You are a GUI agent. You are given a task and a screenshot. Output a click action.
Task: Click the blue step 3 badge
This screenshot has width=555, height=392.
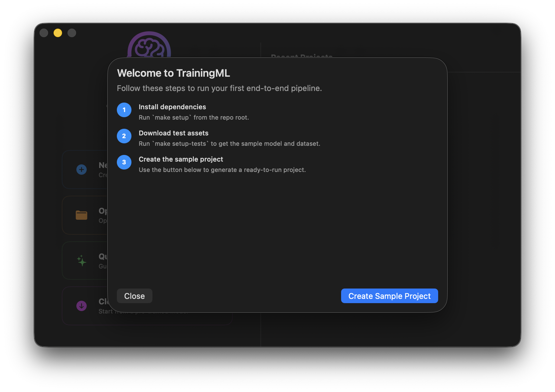pyautogui.click(x=124, y=162)
